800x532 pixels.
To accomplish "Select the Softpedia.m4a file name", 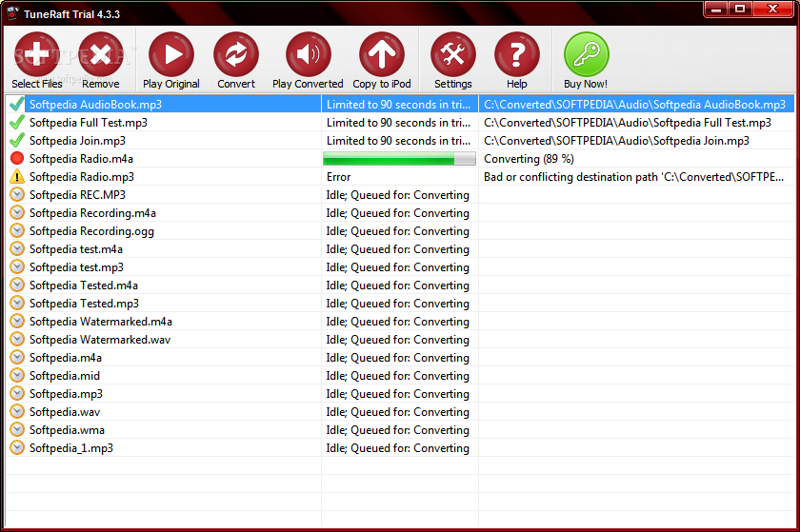I will coord(66,358).
